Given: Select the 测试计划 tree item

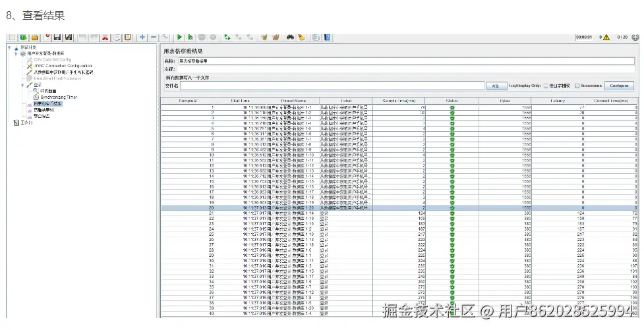Looking at the screenshot, I should click(28, 47).
